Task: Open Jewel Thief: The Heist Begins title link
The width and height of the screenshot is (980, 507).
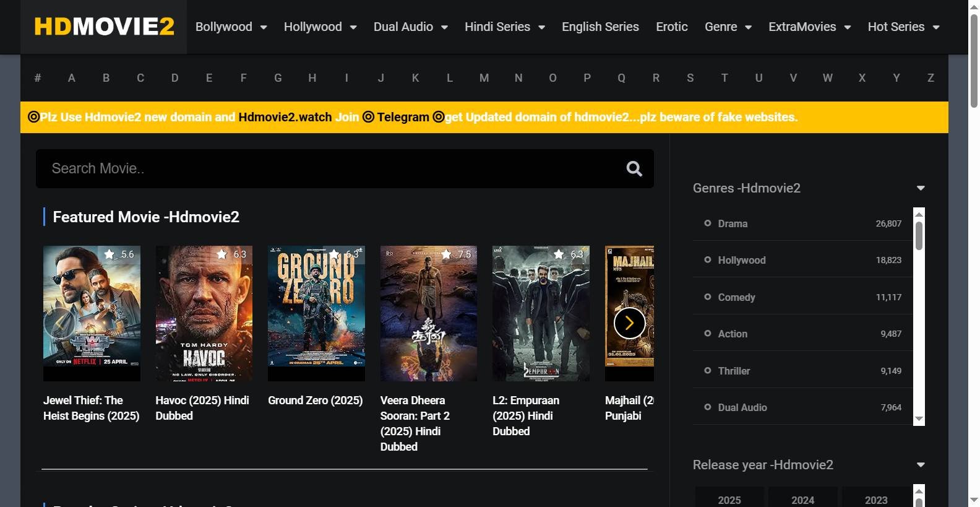Action: point(92,408)
